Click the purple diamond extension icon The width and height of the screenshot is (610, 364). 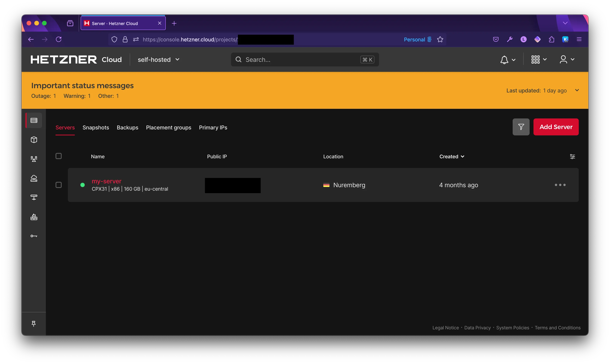pos(537,39)
